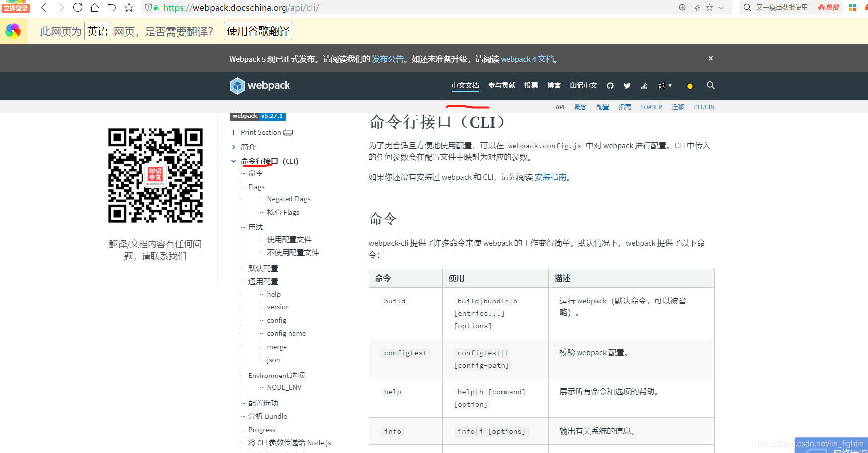Open the 安装指南 link in the article

550,177
